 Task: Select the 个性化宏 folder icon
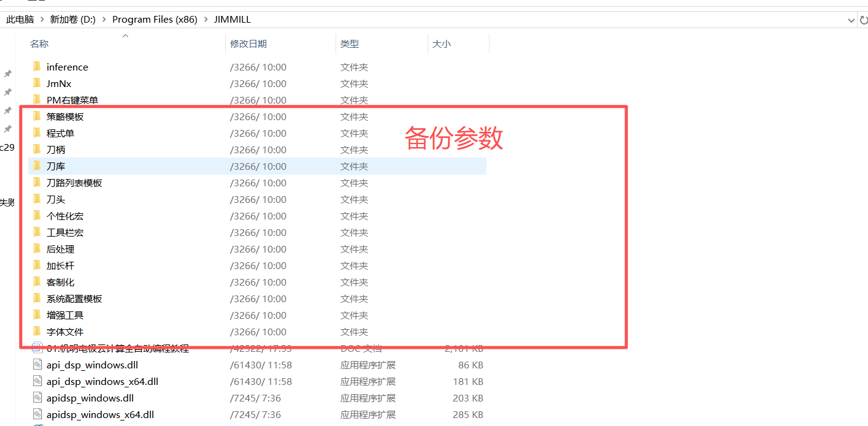[x=37, y=216]
